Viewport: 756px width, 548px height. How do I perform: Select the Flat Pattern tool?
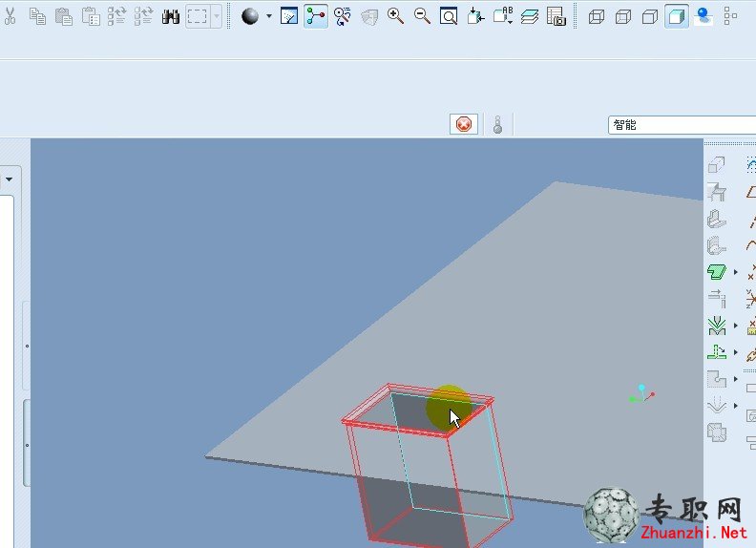717,432
